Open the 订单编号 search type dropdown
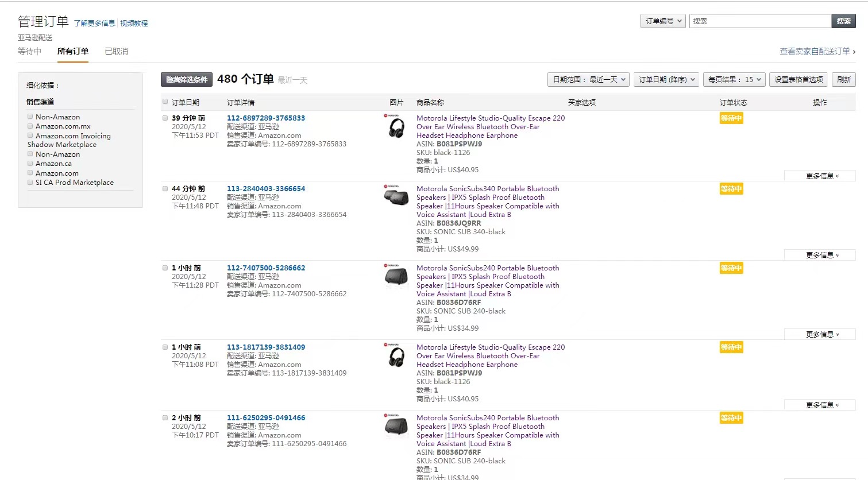The width and height of the screenshot is (868, 480). coord(663,21)
